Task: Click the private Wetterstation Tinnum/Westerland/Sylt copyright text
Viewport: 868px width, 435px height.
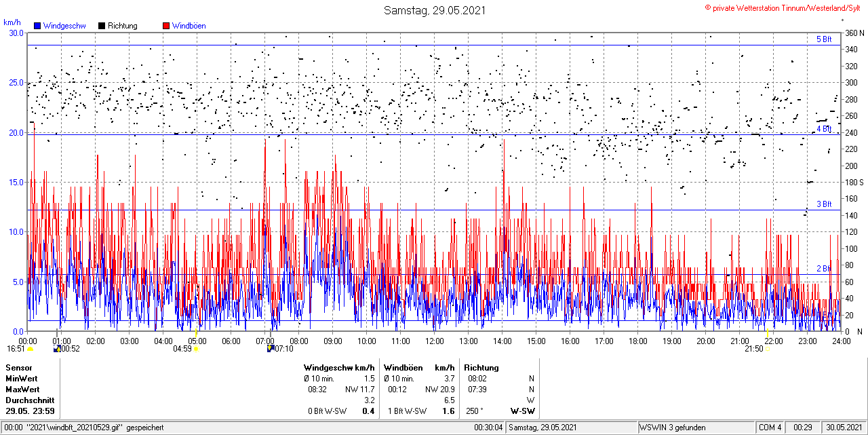Action: (783, 7)
